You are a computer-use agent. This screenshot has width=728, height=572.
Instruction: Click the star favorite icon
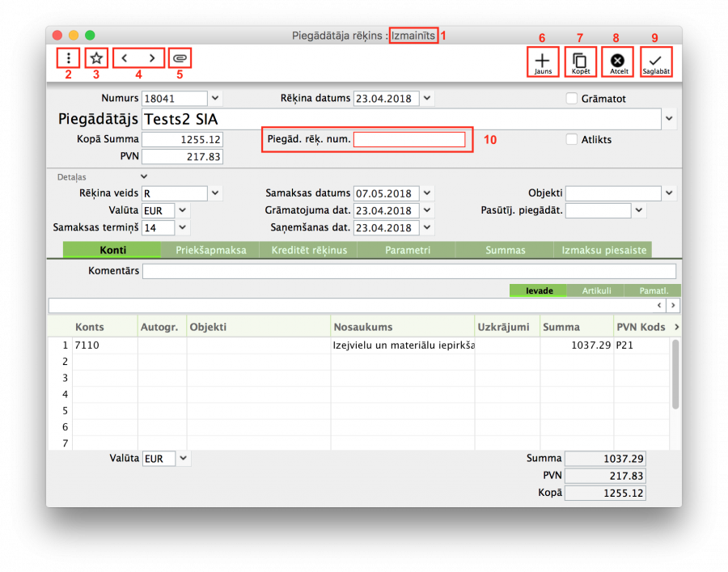point(96,58)
